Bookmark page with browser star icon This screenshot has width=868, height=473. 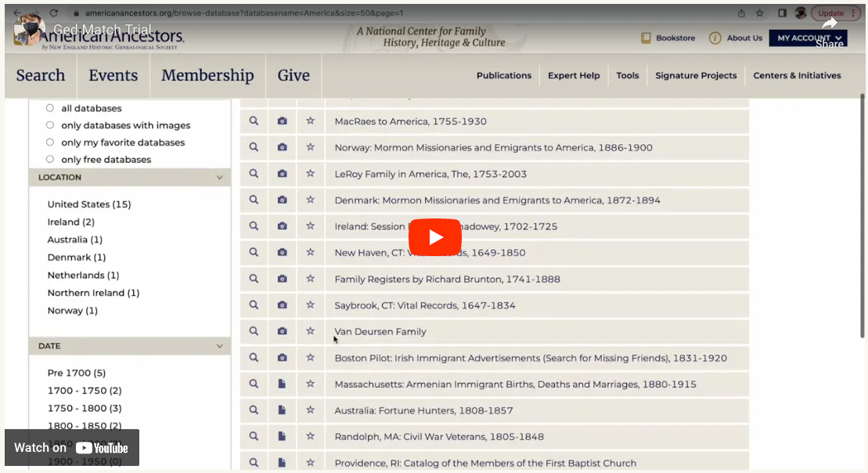click(759, 13)
